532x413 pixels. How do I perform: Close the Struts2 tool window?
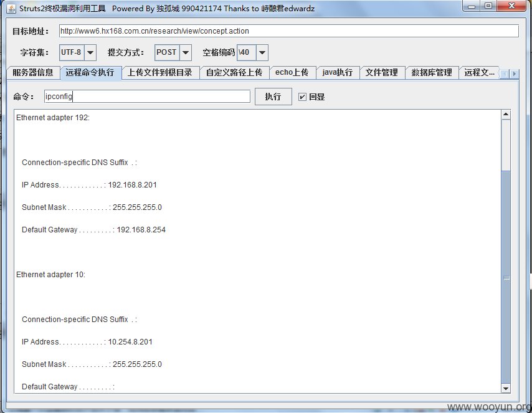coord(512,6)
